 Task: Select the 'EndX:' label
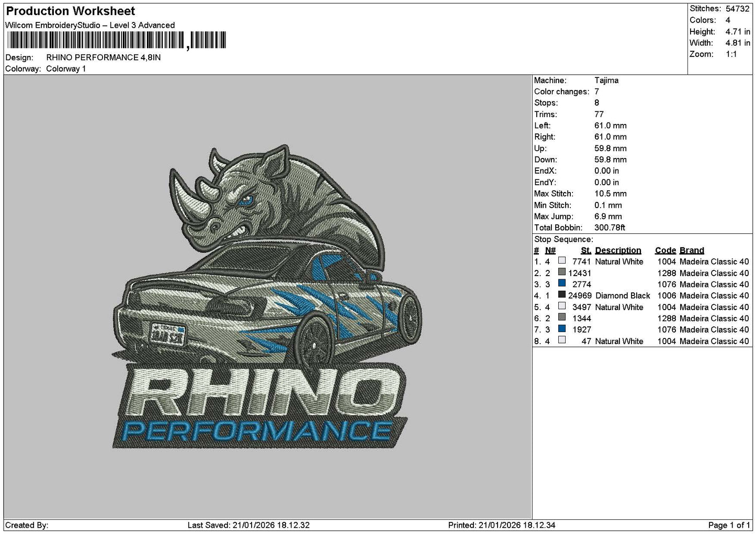pyautogui.click(x=545, y=171)
